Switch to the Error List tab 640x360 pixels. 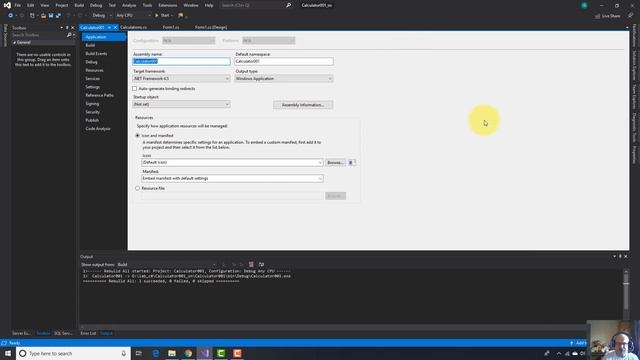tap(88, 333)
